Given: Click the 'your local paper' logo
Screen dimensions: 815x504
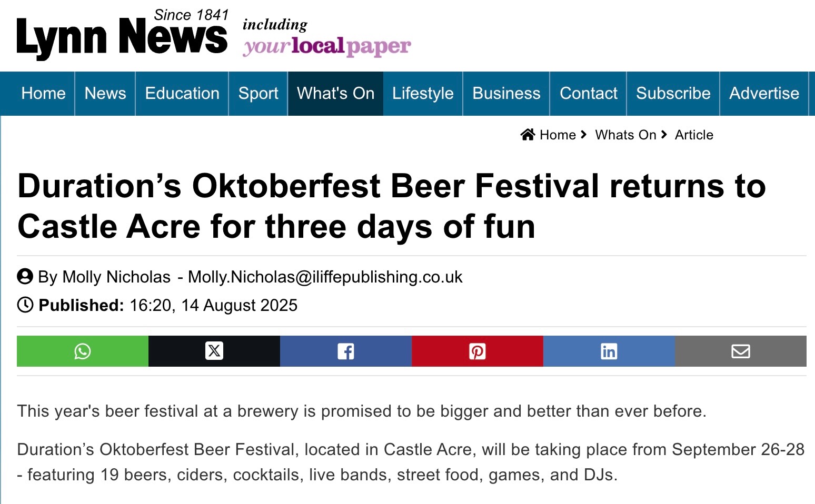Looking at the screenshot, I should click(x=326, y=46).
